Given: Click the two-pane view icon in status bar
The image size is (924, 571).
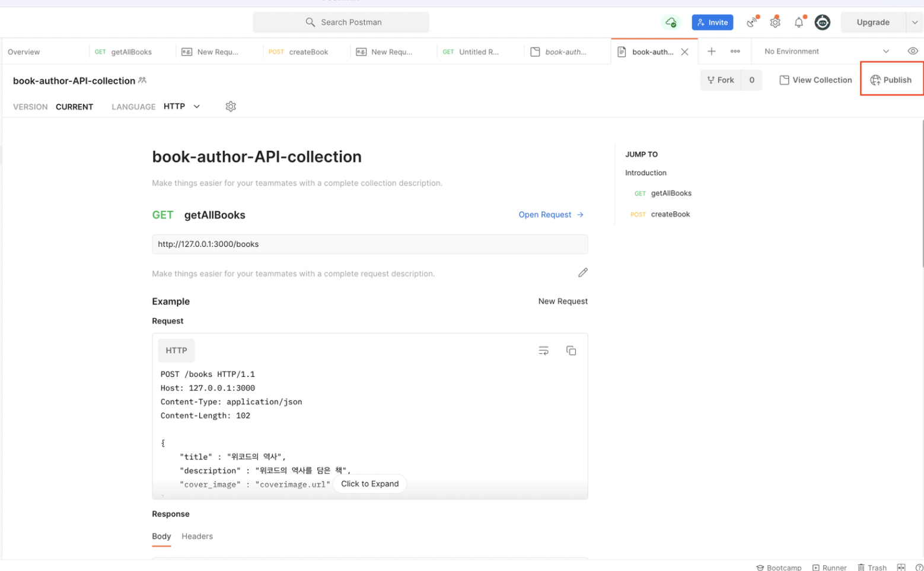Looking at the screenshot, I should pyautogui.click(x=901, y=567).
